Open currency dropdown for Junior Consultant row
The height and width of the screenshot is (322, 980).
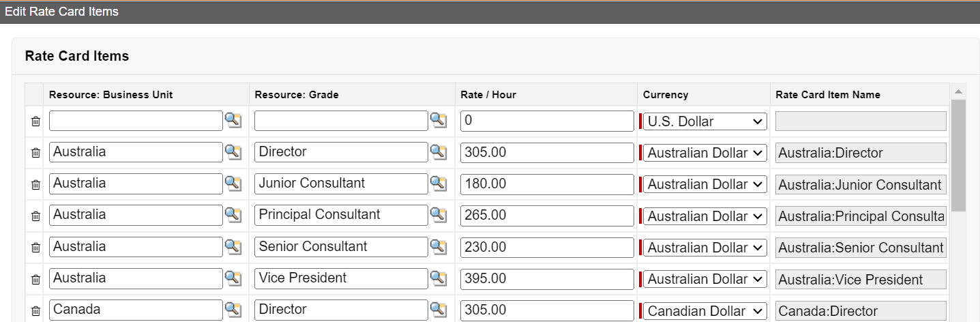tap(705, 184)
